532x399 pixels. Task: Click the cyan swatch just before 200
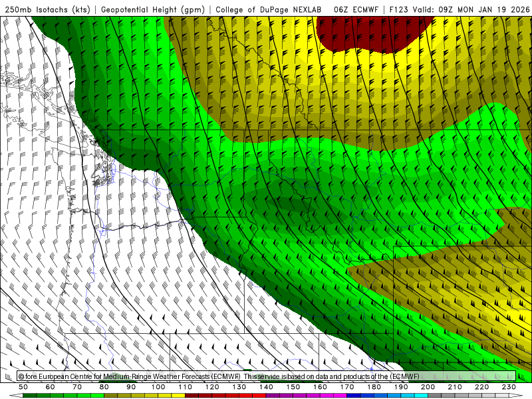click(x=421, y=396)
